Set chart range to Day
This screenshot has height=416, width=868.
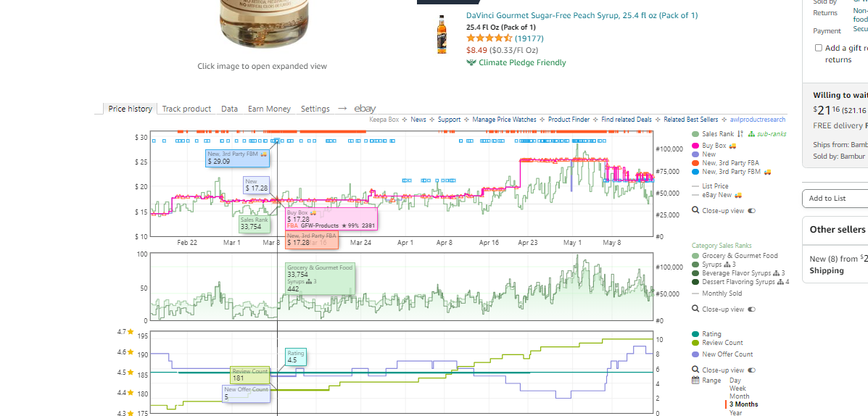tap(735, 380)
